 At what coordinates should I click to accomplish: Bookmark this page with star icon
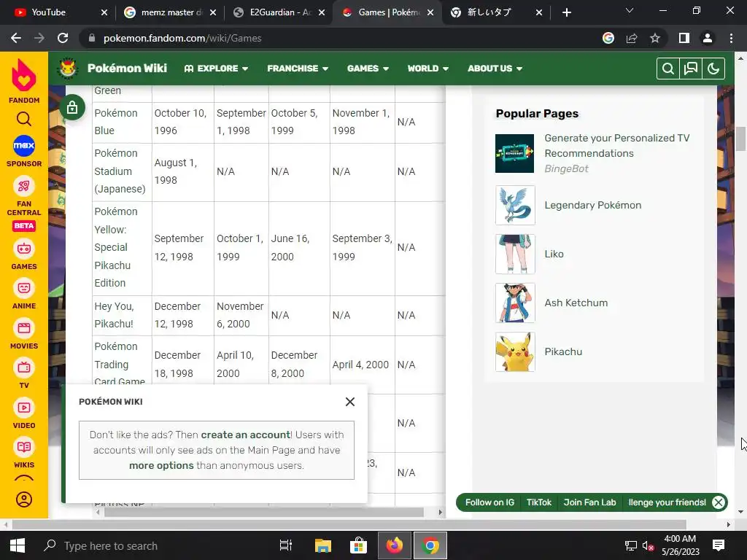(x=655, y=38)
